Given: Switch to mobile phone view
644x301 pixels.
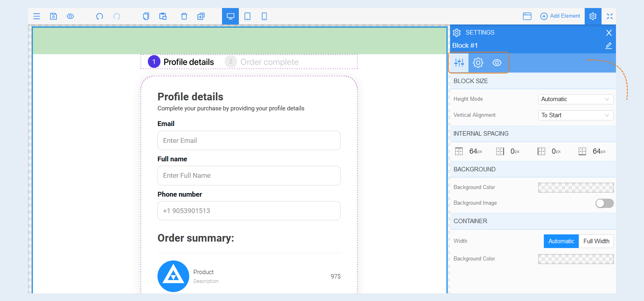Looking at the screenshot, I should point(264,16).
